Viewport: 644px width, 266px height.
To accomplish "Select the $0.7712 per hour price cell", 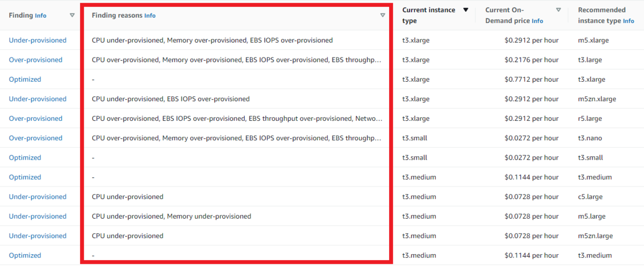I will 531,80.
